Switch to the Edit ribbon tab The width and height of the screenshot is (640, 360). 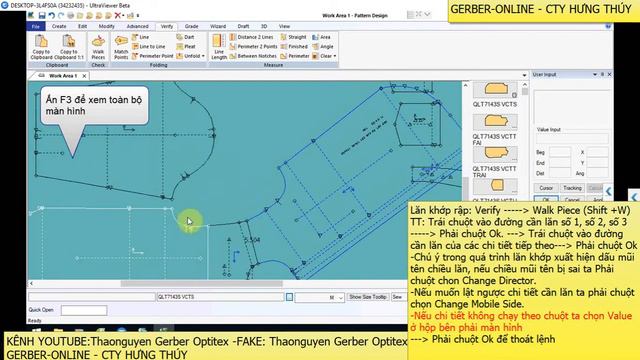82,26
